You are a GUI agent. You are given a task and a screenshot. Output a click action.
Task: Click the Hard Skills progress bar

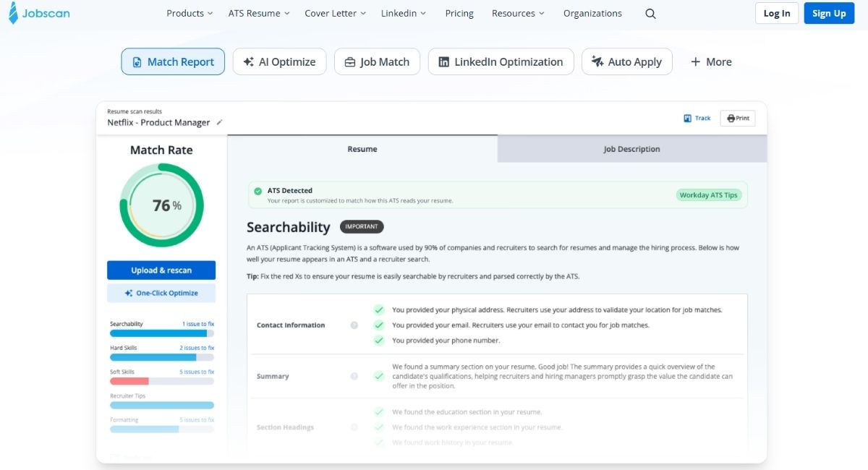(162, 357)
